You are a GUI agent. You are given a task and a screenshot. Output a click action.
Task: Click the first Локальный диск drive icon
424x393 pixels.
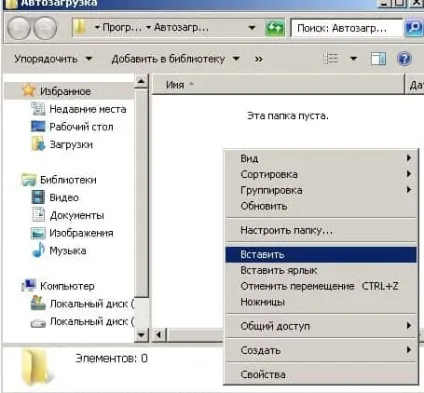coord(38,303)
